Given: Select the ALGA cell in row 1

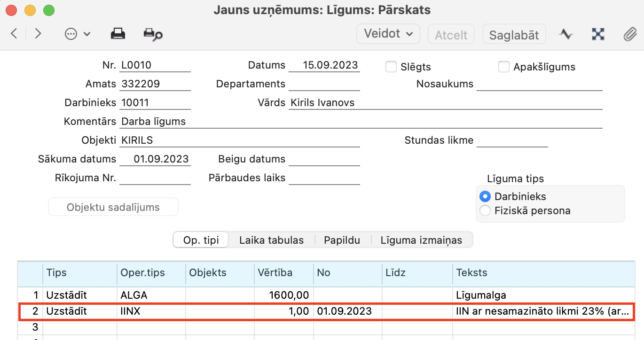Looking at the screenshot, I should pyautogui.click(x=151, y=295).
